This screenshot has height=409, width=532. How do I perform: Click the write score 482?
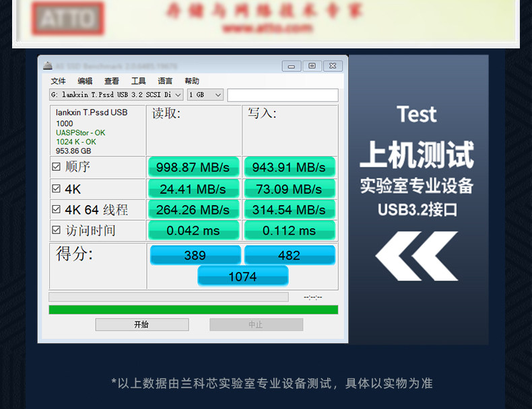pyautogui.click(x=290, y=255)
